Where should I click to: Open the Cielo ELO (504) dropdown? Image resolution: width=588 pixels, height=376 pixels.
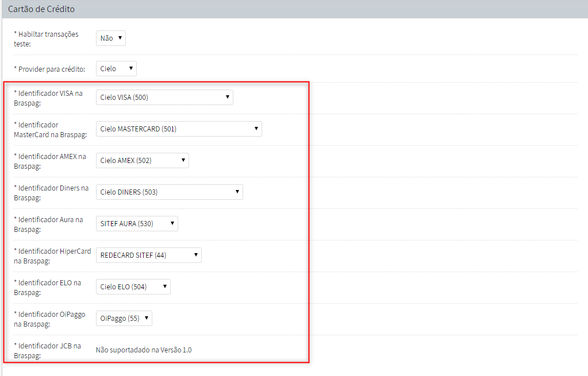133,286
